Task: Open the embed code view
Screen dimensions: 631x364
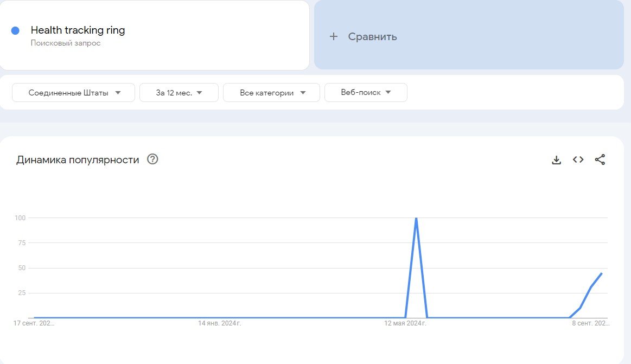Action: (x=578, y=159)
